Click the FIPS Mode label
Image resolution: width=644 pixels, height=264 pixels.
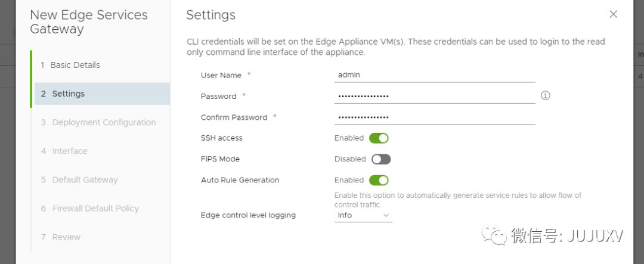pos(220,159)
